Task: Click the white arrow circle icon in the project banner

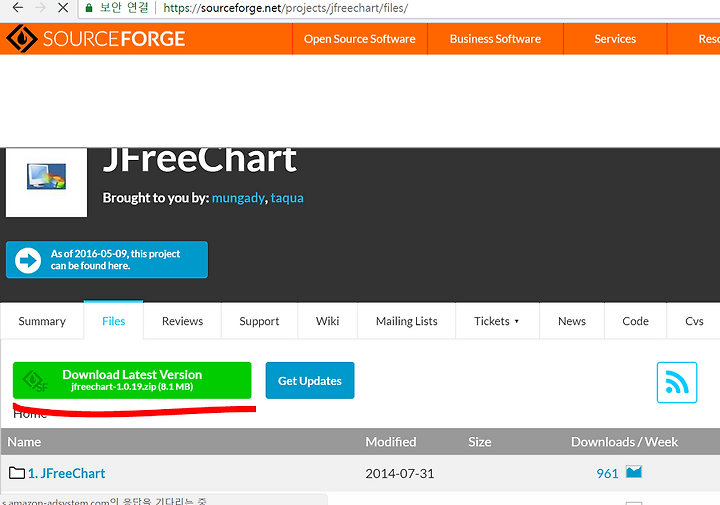Action: (x=28, y=260)
